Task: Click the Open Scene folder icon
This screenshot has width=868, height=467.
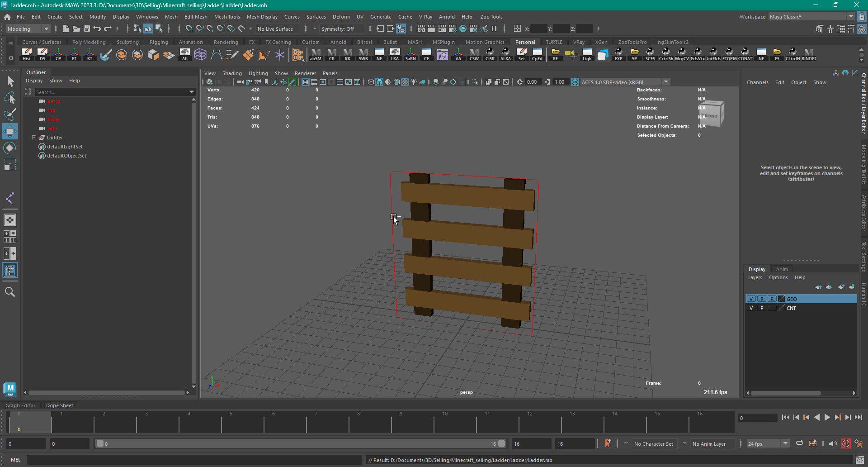Action: coord(76,29)
